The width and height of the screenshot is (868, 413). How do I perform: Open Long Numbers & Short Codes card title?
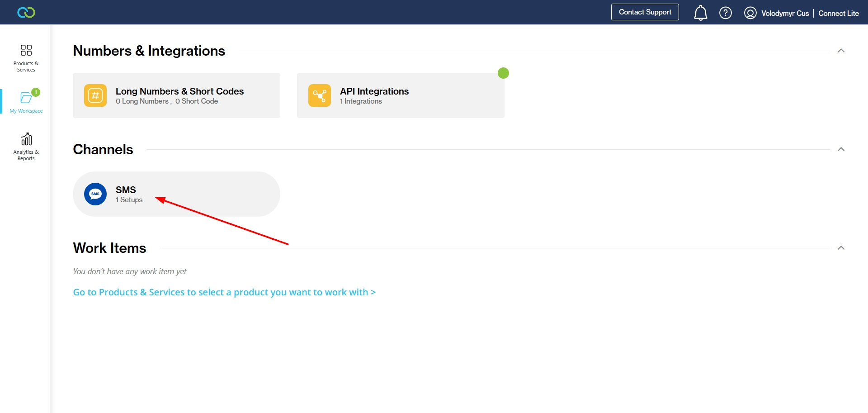179,91
